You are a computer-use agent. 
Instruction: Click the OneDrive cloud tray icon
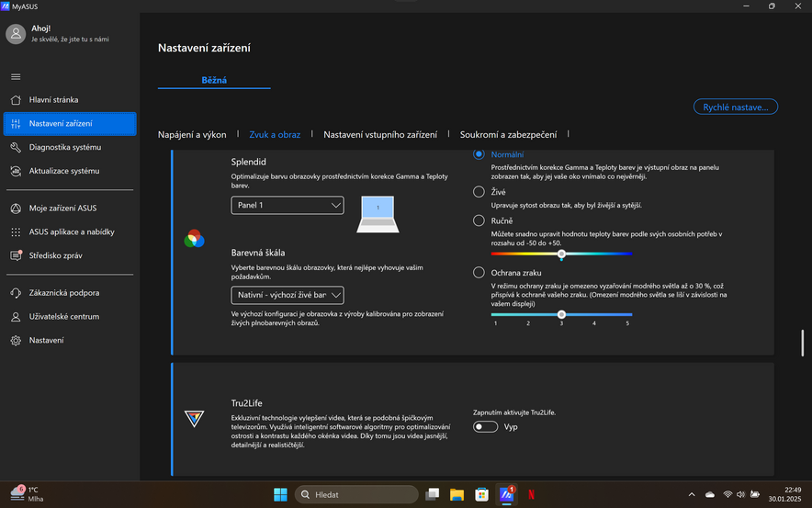click(710, 494)
